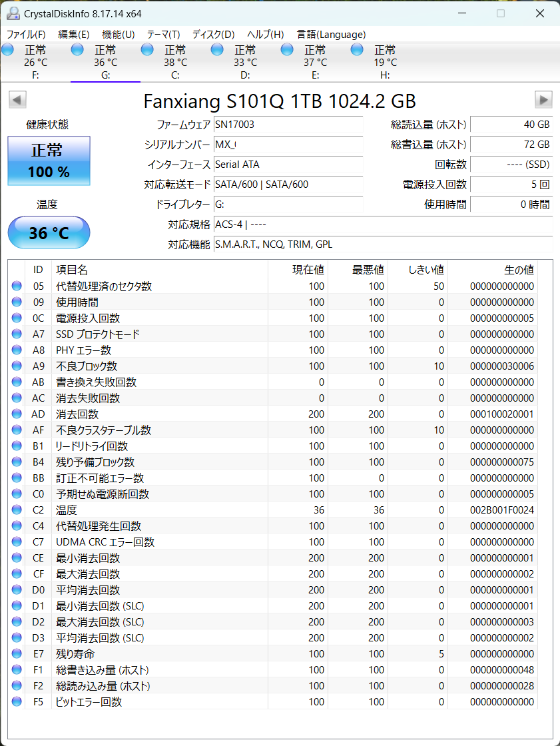Click the status orb for row 05

(17, 286)
